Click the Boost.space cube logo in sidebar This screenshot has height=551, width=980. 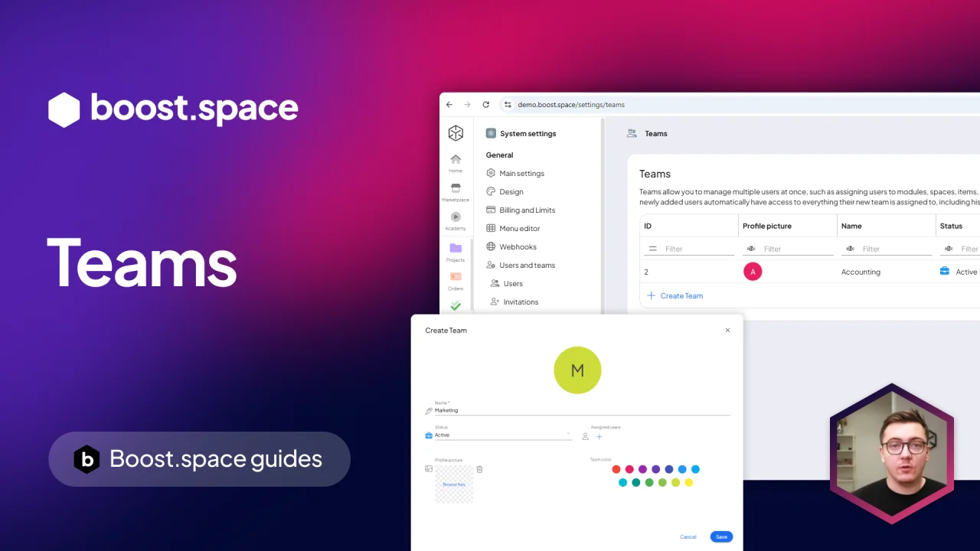coord(456,133)
